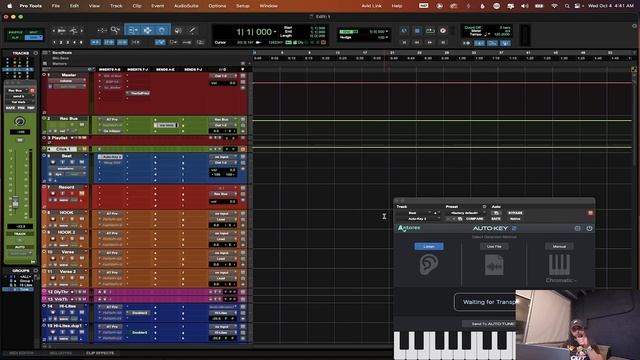This screenshot has height=360, width=640.
Task: Toggle Spot edit mode
Action: pyautogui.click(x=33, y=32)
